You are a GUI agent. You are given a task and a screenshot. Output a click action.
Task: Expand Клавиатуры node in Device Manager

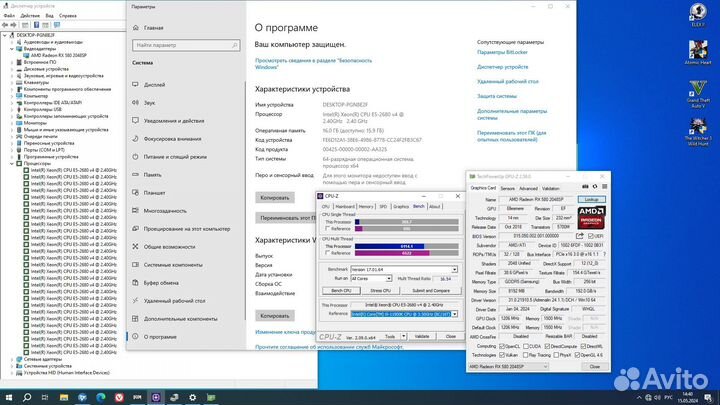[12, 83]
